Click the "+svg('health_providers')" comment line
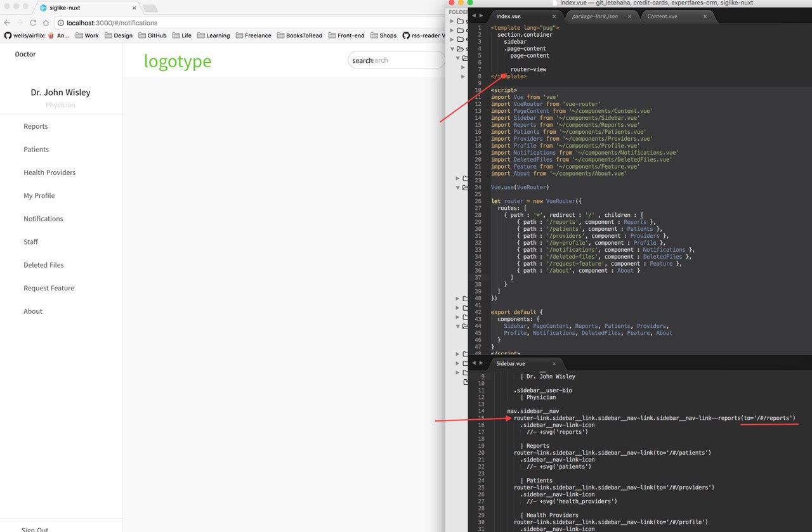The image size is (812, 532). coord(572,501)
